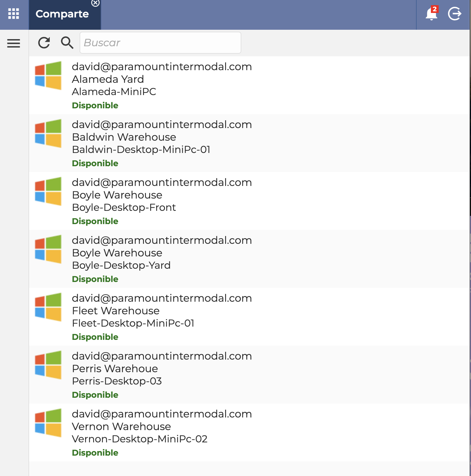Select the Comparte tab
Image resolution: width=471 pixels, height=476 pixels.
(x=62, y=14)
